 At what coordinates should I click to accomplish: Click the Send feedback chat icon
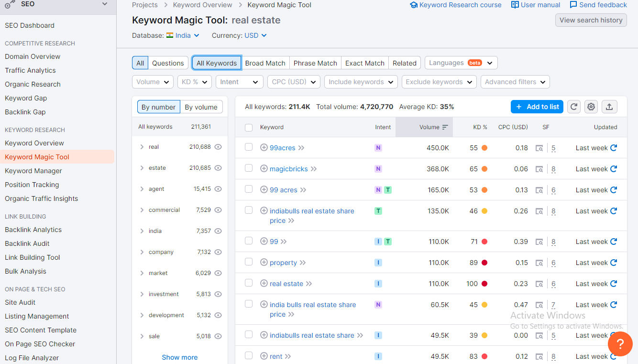click(x=573, y=5)
